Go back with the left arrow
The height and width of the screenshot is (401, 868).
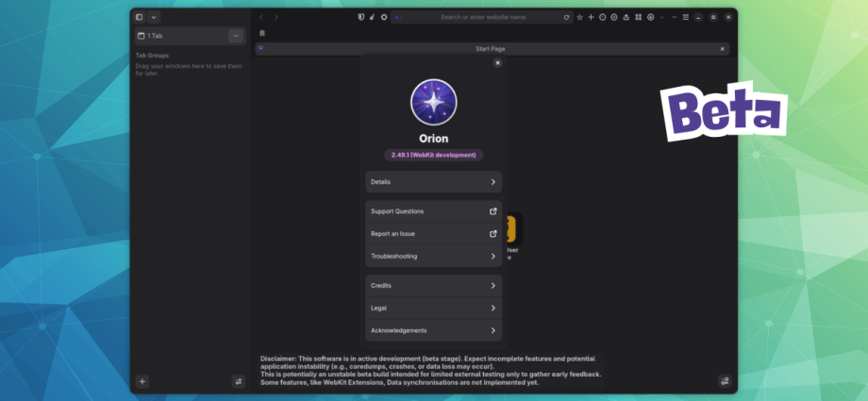coord(261,17)
